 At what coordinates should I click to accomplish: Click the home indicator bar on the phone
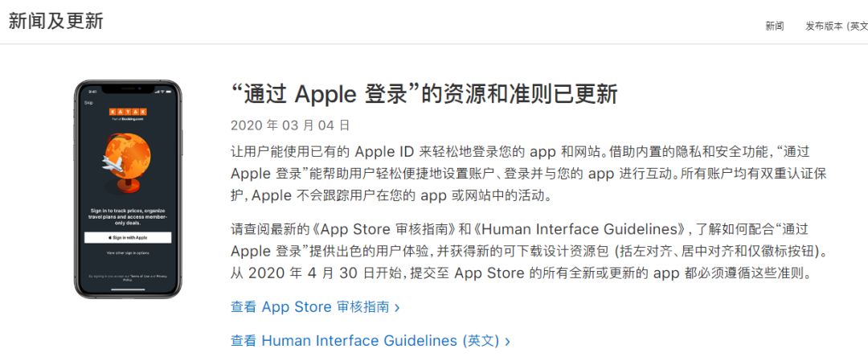pyautogui.click(x=128, y=289)
